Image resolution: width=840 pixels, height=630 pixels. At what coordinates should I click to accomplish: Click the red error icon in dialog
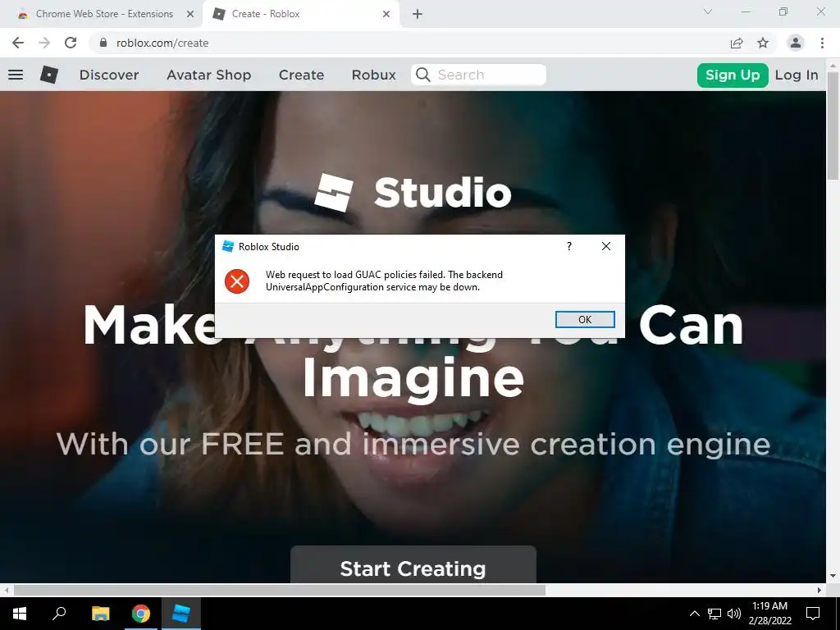point(237,281)
